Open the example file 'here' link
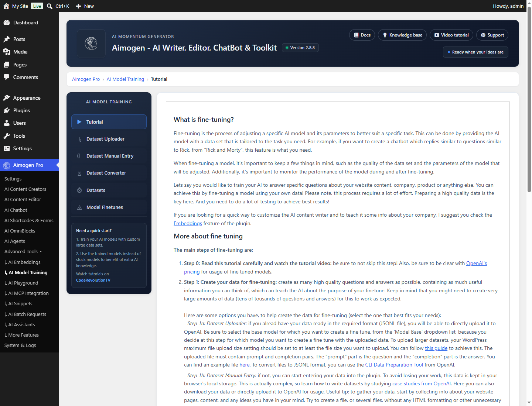Image resolution: width=532 pixels, height=406 pixels. tap(245, 365)
